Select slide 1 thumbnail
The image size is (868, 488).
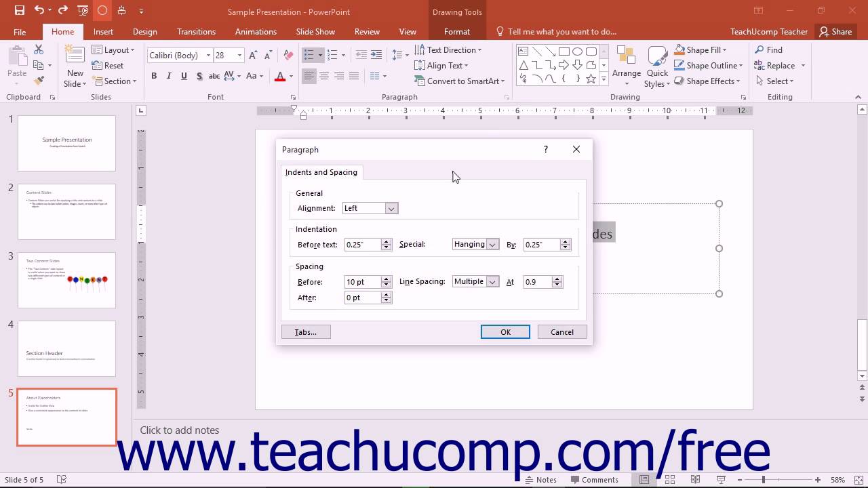point(66,143)
